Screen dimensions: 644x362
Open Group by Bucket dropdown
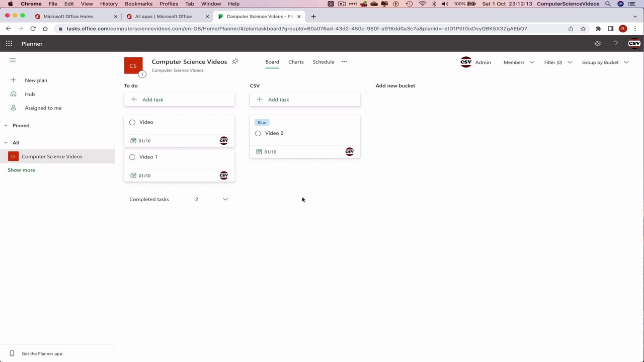(x=605, y=62)
